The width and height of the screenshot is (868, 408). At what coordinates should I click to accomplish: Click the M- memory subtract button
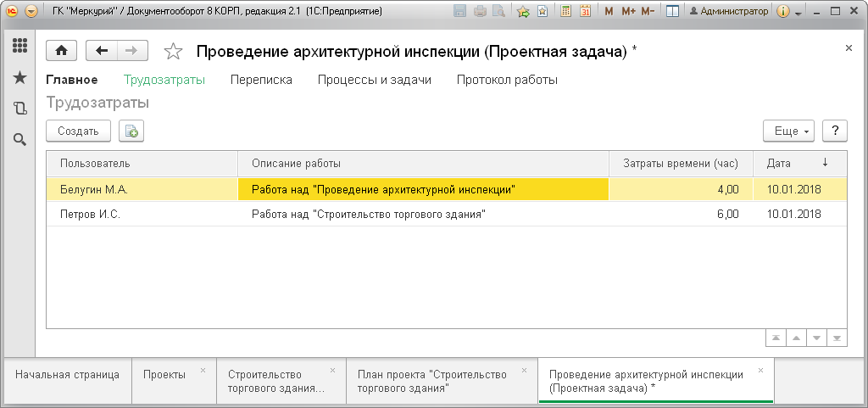(x=648, y=11)
